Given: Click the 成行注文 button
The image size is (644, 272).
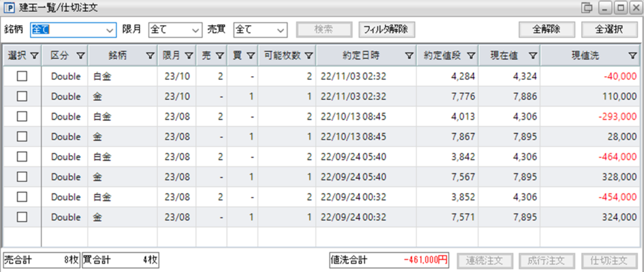Looking at the screenshot, I should pyautogui.click(x=547, y=261).
